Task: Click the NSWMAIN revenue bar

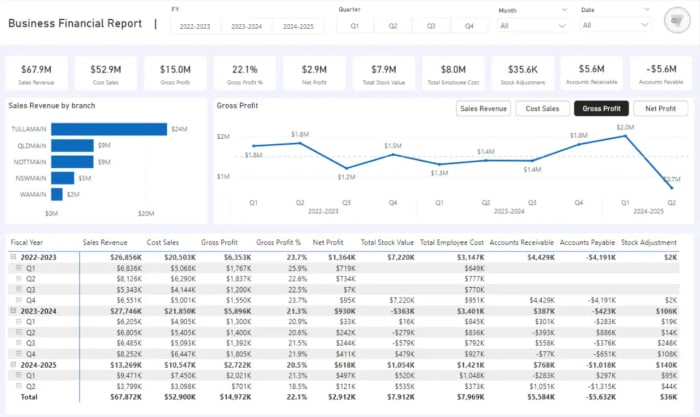Action: pyautogui.click(x=62, y=178)
